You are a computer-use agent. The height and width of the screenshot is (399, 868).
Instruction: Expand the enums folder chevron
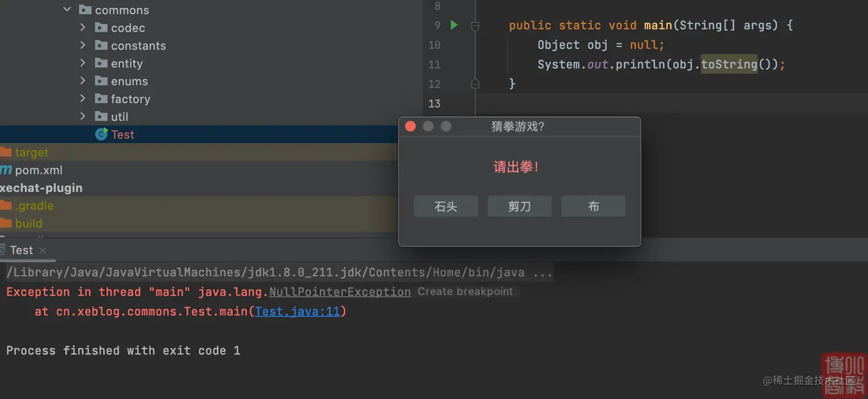(83, 81)
